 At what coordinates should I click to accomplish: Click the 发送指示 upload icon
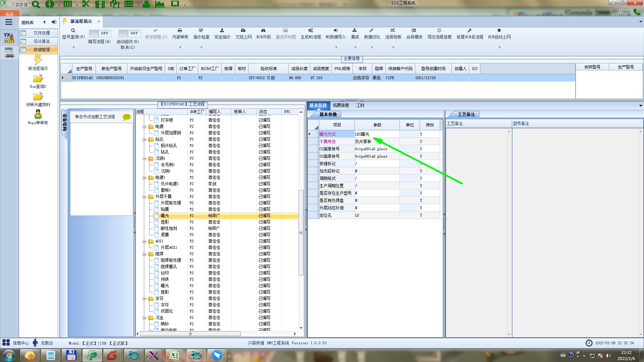coord(222,31)
